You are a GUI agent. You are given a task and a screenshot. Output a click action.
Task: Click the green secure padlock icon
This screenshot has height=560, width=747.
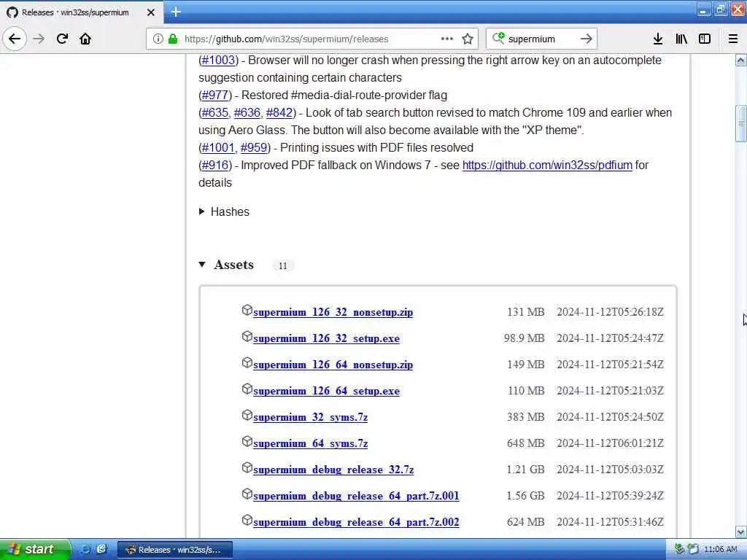click(173, 39)
